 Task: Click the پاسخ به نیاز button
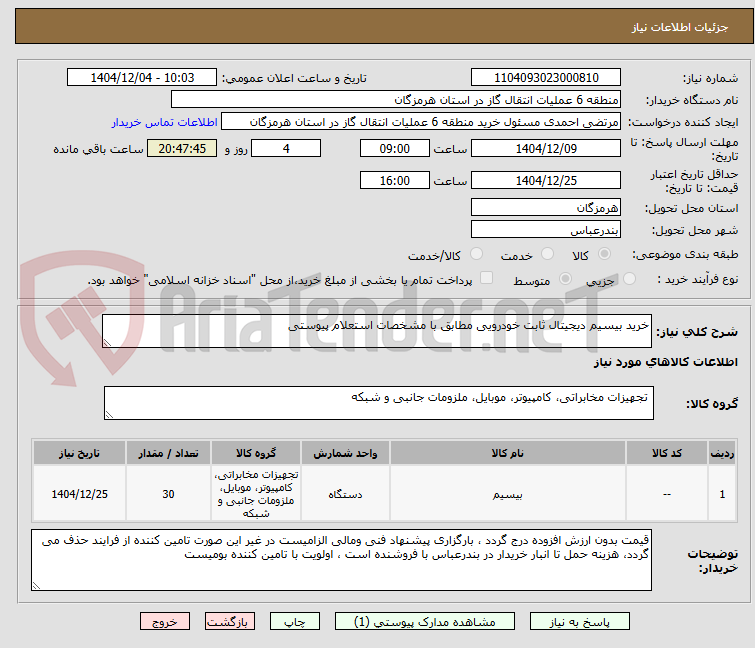pyautogui.click(x=579, y=622)
